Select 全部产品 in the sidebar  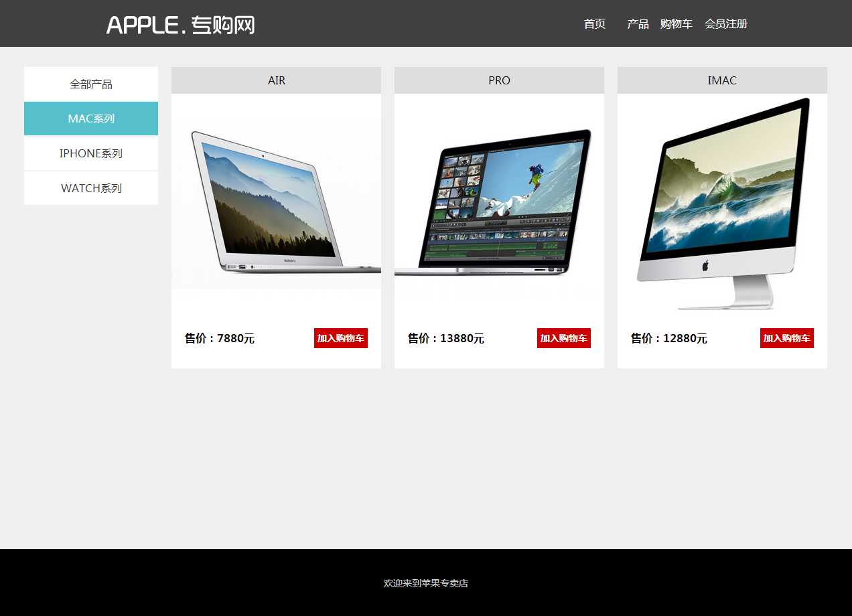tap(91, 84)
